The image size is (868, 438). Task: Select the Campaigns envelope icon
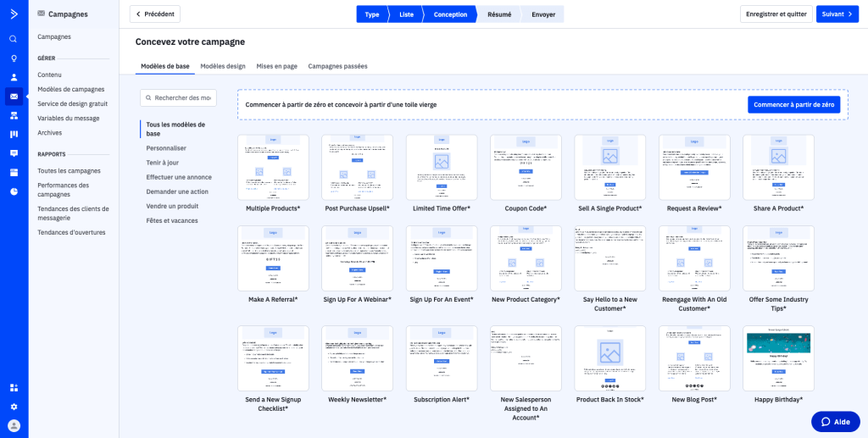[x=14, y=97]
